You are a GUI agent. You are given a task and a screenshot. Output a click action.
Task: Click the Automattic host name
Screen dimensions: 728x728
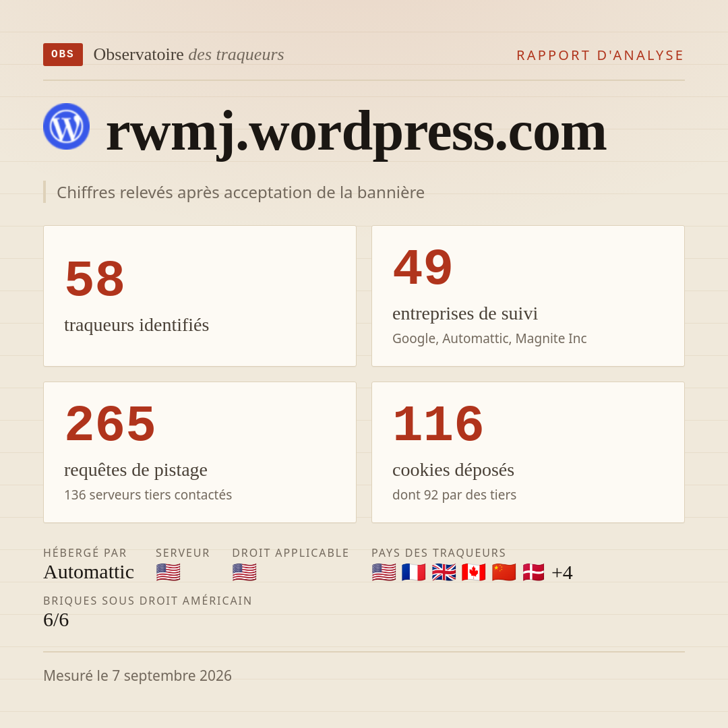[x=89, y=572]
